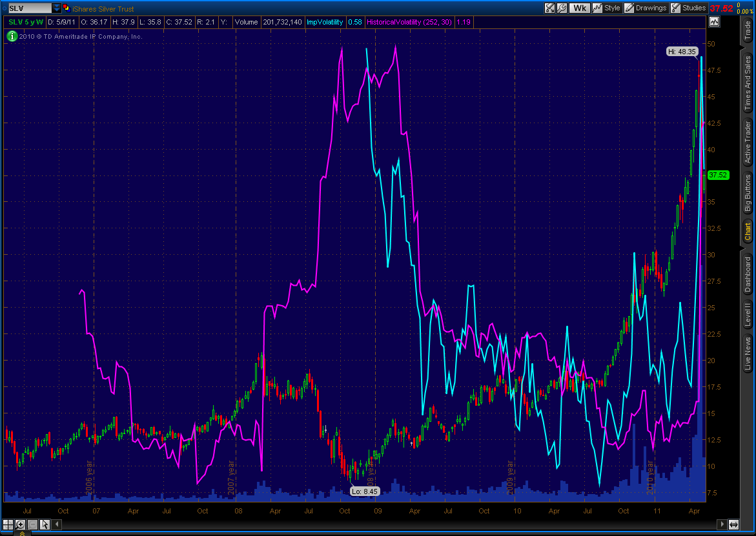756x536 pixels.
Task: Expand the panel with double chevron up
Action: [x=22, y=533]
